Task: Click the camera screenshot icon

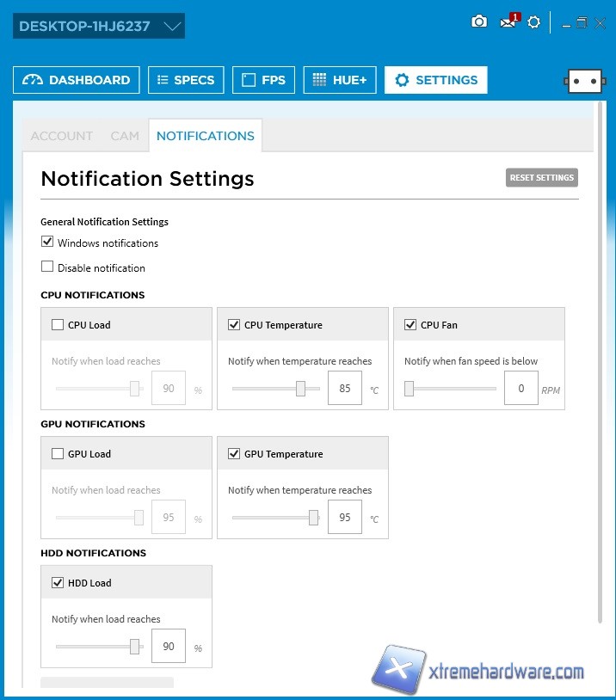Action: (x=479, y=21)
